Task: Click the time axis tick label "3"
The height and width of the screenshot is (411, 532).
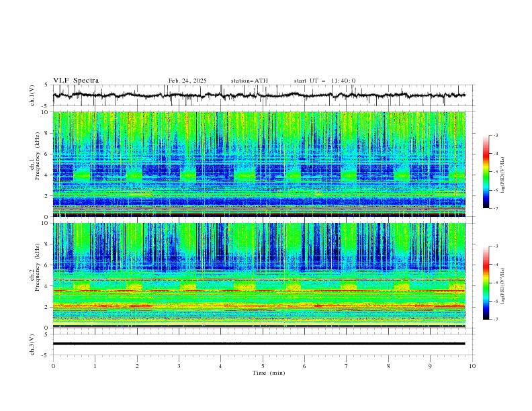Action: click(x=179, y=366)
